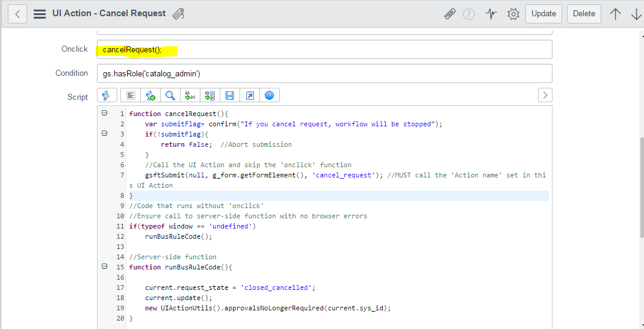Image resolution: width=644 pixels, height=329 pixels.
Task: Click the paperclip-tag icon beside the title
Action: click(x=178, y=14)
